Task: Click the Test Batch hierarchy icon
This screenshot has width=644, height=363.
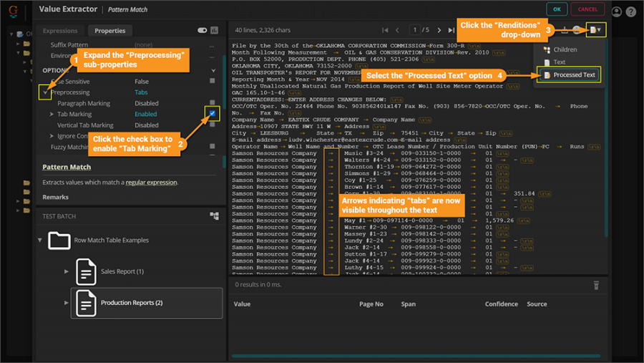Action: pyautogui.click(x=214, y=216)
